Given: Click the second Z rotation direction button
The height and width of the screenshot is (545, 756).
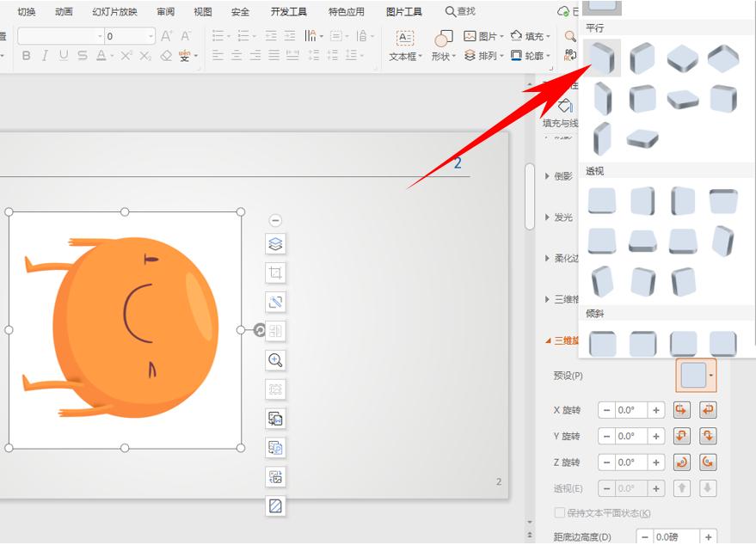Looking at the screenshot, I should click(708, 462).
